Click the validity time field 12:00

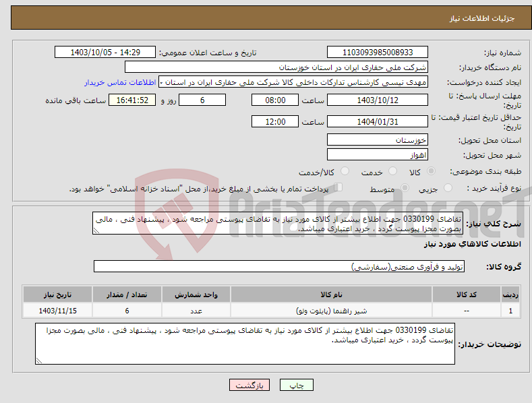275,121
